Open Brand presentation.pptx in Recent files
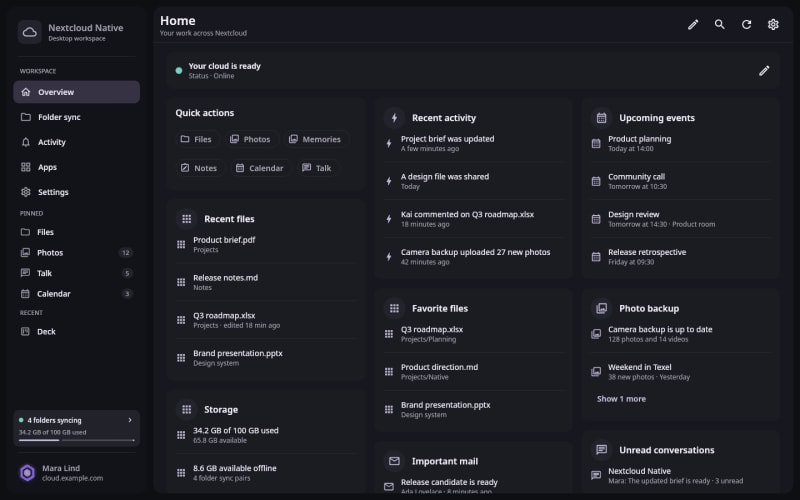Image resolution: width=800 pixels, height=500 pixels. [265, 358]
